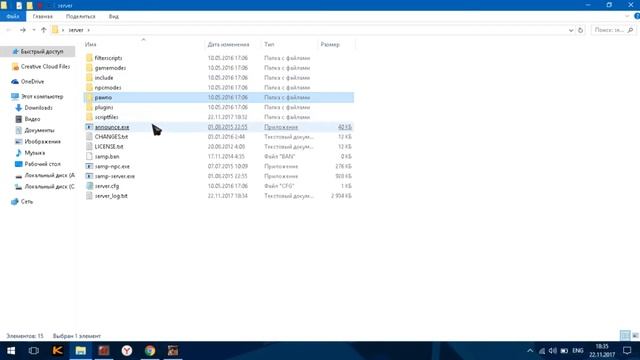Expand the chevron after server breadcrumb

pos(88,30)
